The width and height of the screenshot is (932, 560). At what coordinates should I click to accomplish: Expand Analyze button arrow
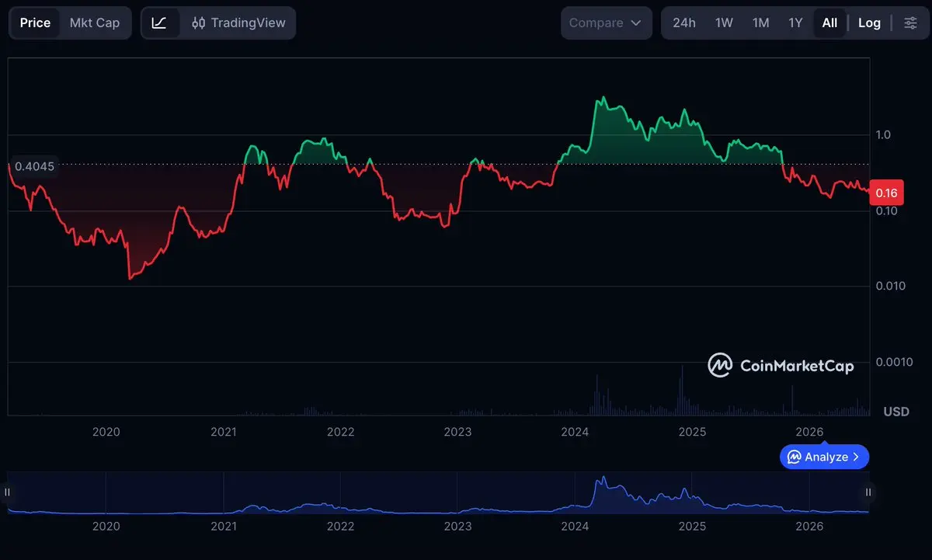coord(856,457)
